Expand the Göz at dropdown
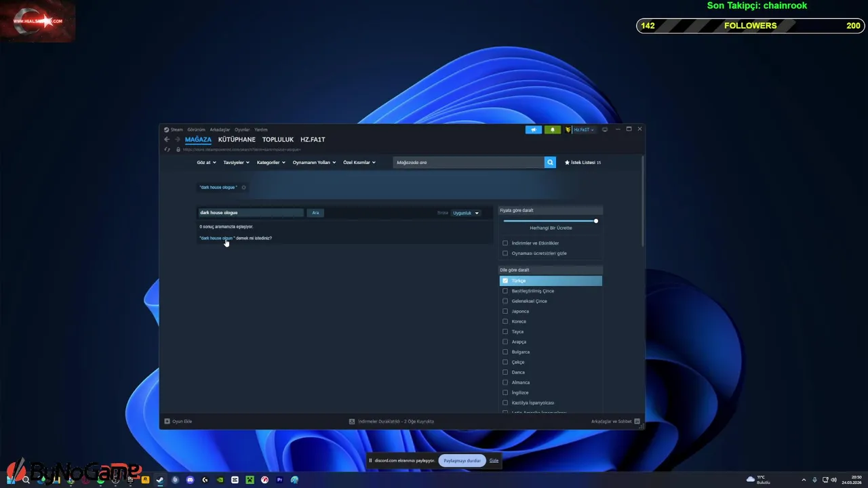The image size is (868, 488). click(x=206, y=163)
